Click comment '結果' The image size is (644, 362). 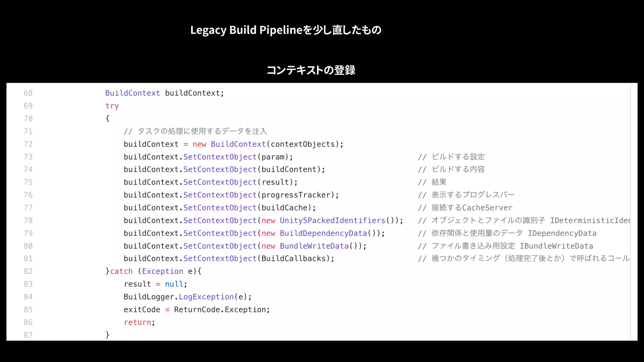(439, 182)
